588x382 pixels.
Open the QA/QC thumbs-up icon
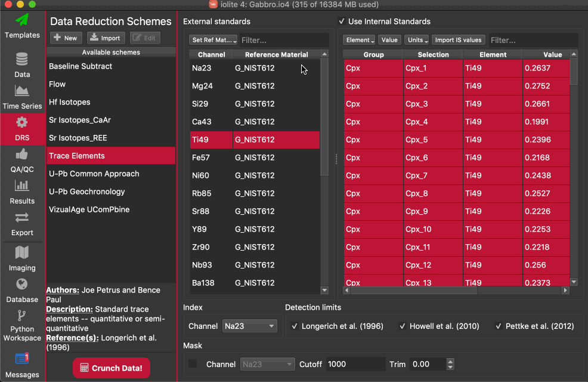pyautogui.click(x=22, y=155)
